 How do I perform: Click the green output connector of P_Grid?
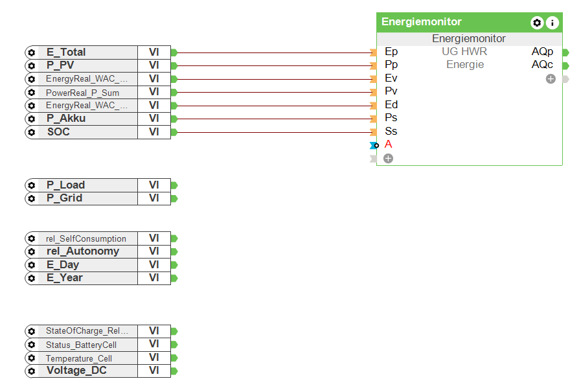pyautogui.click(x=174, y=198)
